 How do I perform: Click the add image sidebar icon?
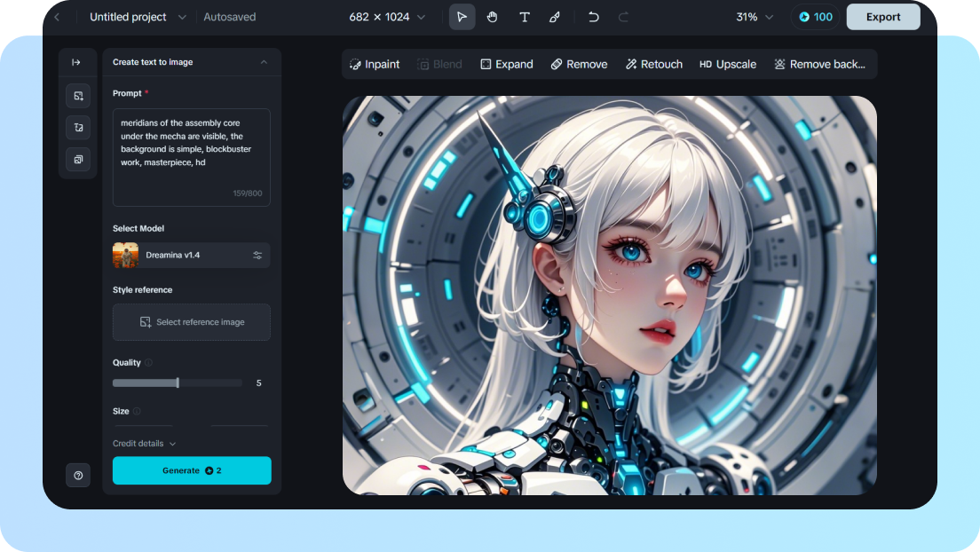(x=78, y=96)
